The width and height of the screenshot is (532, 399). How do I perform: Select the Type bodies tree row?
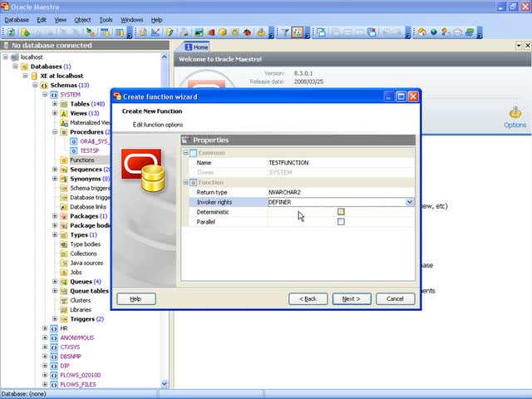[85, 244]
